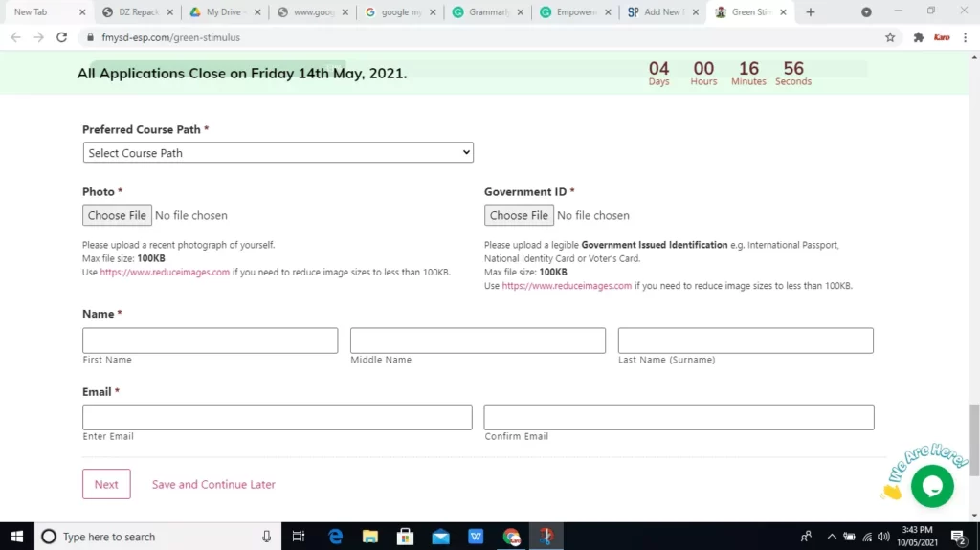This screenshot has height=550, width=980.
Task: Click the address bar URL
Action: [x=170, y=37]
